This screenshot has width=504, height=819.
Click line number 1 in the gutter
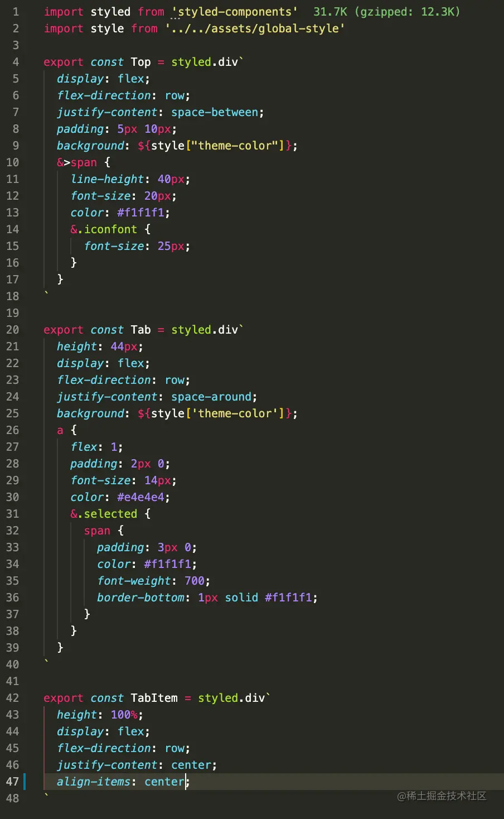tap(16, 12)
